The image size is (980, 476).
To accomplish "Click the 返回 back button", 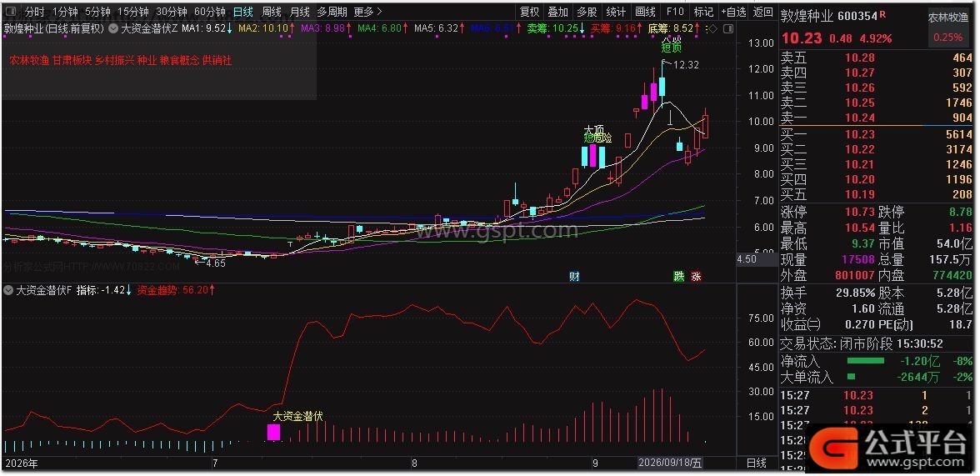I will click(x=763, y=12).
